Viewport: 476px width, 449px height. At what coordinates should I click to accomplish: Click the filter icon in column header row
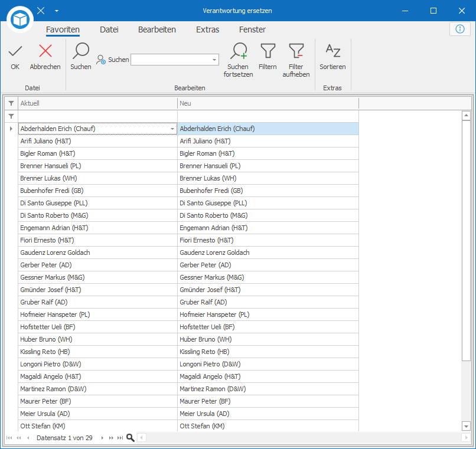[x=11, y=103]
